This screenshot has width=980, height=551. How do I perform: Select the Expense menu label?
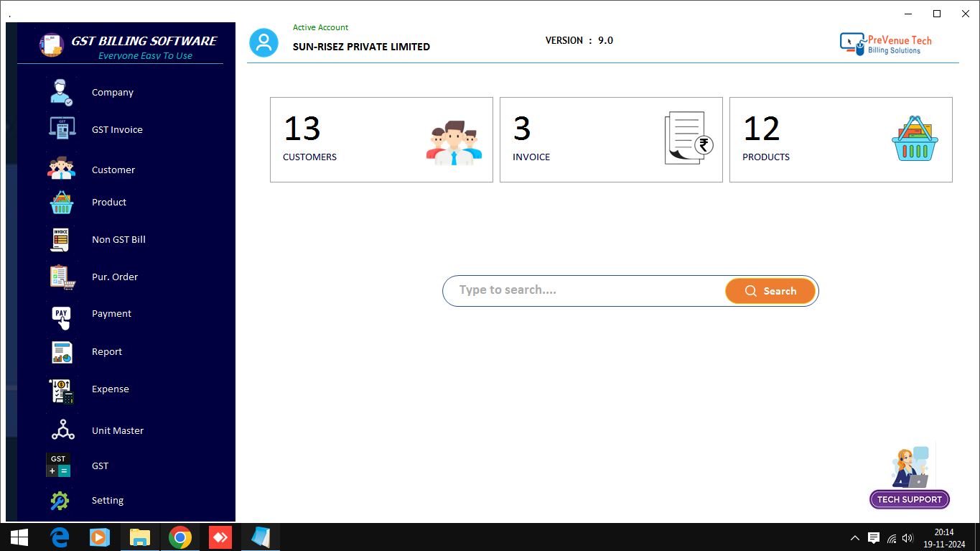111,389
